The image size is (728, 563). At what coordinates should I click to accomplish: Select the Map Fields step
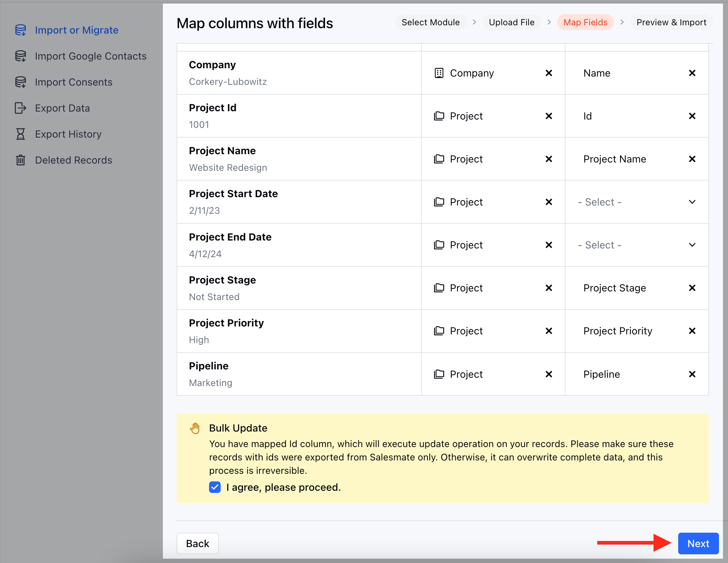(585, 22)
